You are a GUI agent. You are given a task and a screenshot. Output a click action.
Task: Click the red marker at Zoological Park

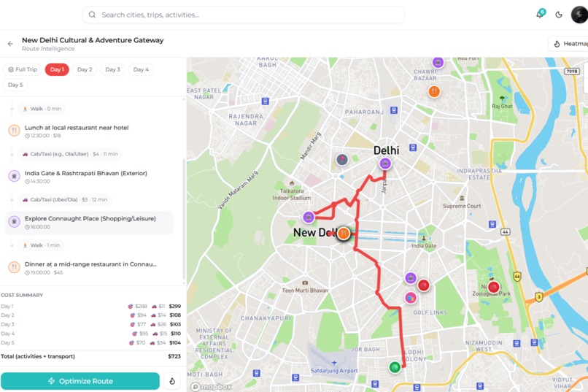point(493,287)
